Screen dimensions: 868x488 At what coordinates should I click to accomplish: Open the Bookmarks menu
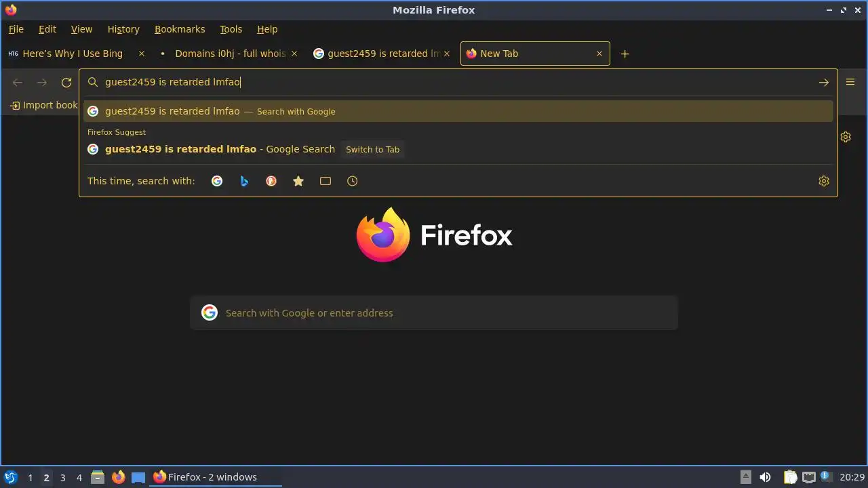point(180,29)
